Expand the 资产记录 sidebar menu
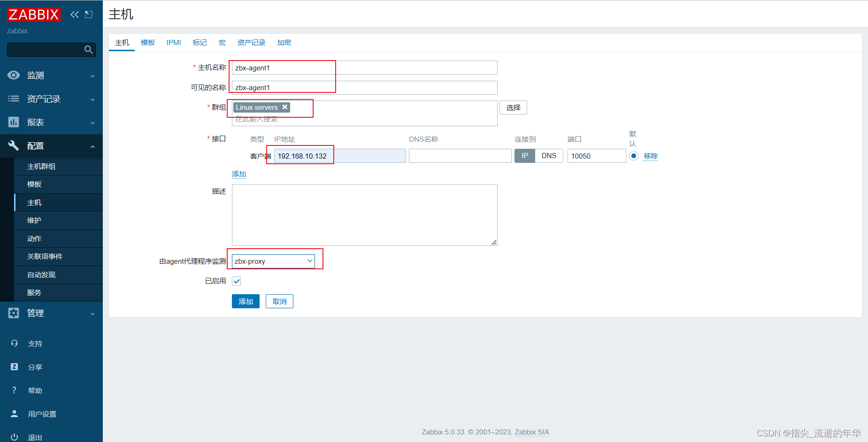This screenshot has height=442, width=868. (51, 99)
